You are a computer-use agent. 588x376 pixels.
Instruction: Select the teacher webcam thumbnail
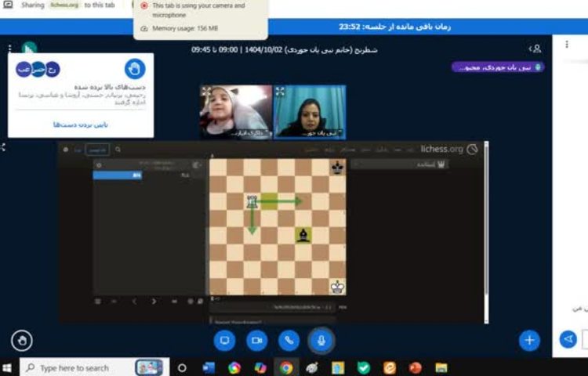click(310, 112)
